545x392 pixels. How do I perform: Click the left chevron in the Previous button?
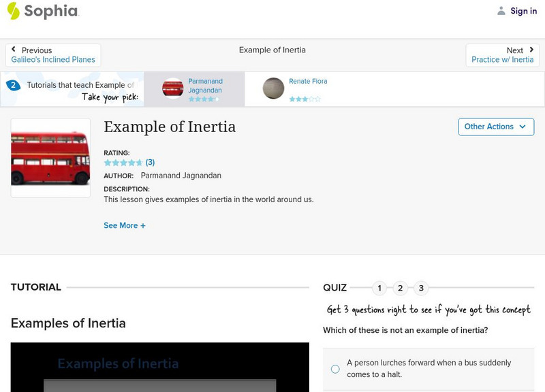point(15,49)
